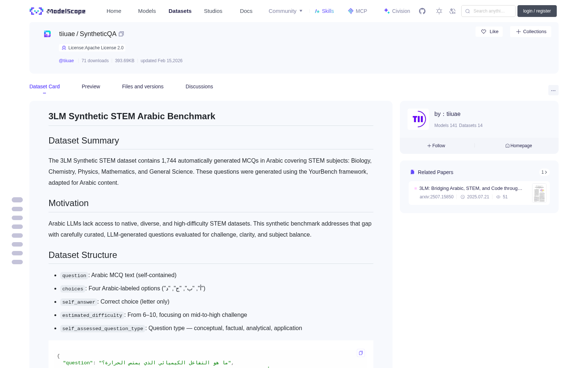Add dataset to Collections
Image resolution: width=588 pixels, height=368 pixels.
coord(531,32)
